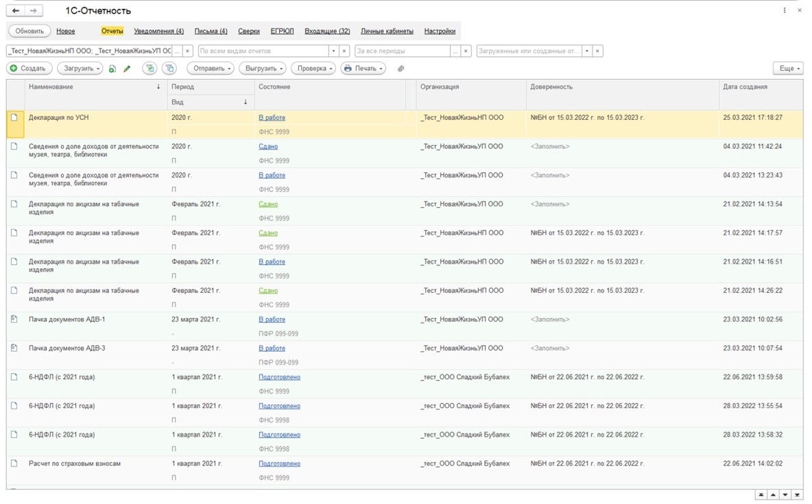Go forward with the right arrow button
Screen dimensions: 812x504
pyautogui.click(x=34, y=10)
